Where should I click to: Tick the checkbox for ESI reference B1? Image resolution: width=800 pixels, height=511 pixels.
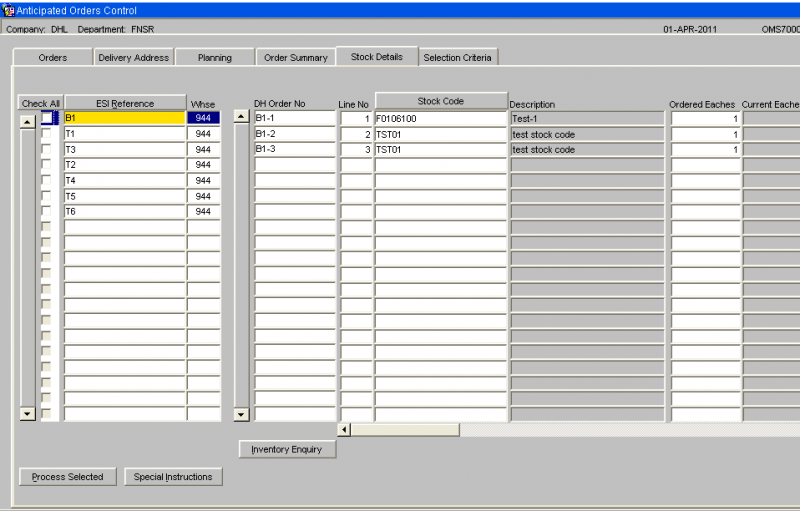coord(46,118)
